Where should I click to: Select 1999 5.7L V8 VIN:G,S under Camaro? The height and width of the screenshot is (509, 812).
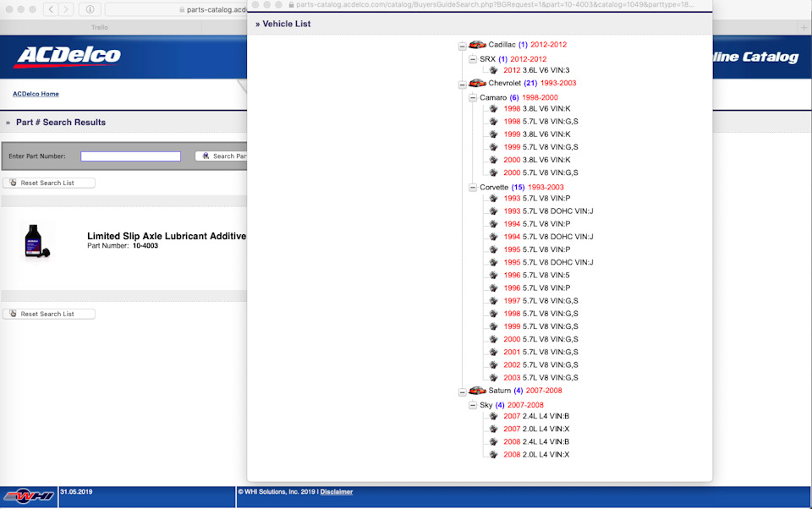pyautogui.click(x=540, y=147)
